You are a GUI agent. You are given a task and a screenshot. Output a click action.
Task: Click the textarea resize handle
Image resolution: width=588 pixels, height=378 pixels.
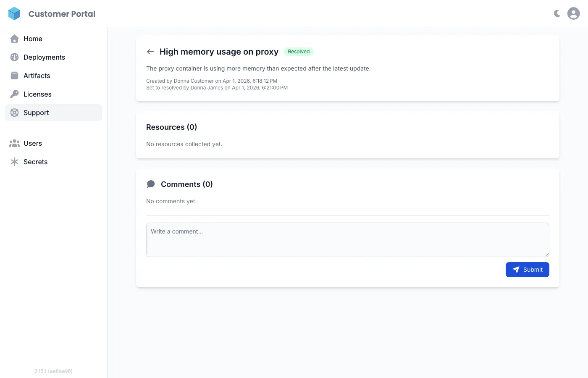tap(547, 255)
